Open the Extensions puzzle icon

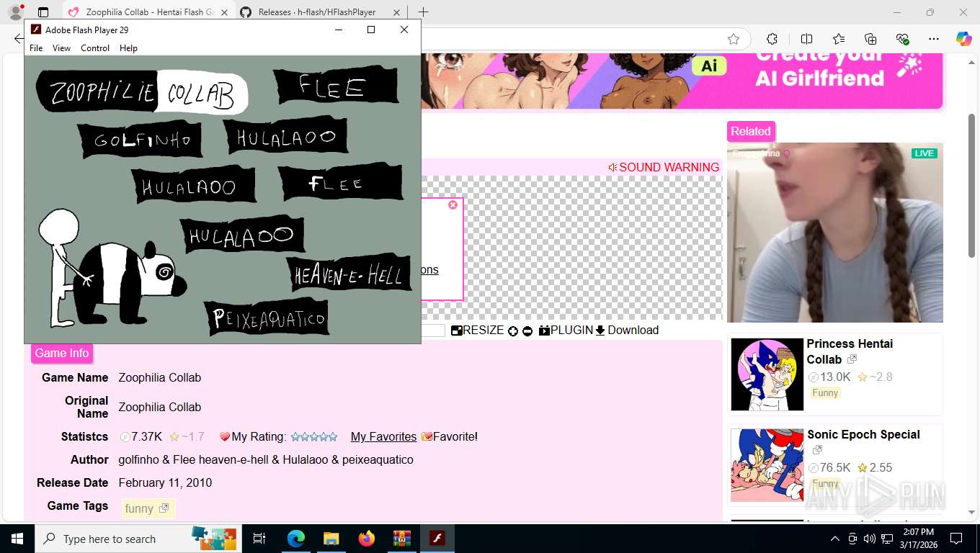(772, 39)
